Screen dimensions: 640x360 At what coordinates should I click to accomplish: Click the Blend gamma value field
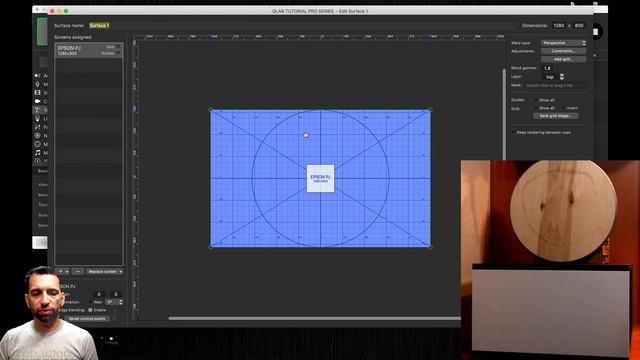pyautogui.click(x=547, y=68)
